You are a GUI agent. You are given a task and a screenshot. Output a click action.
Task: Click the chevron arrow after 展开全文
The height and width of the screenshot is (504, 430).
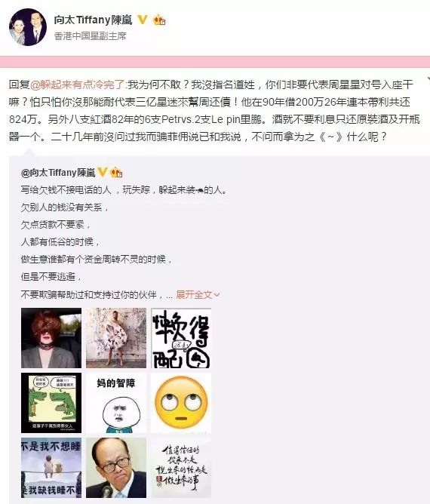[217, 295]
